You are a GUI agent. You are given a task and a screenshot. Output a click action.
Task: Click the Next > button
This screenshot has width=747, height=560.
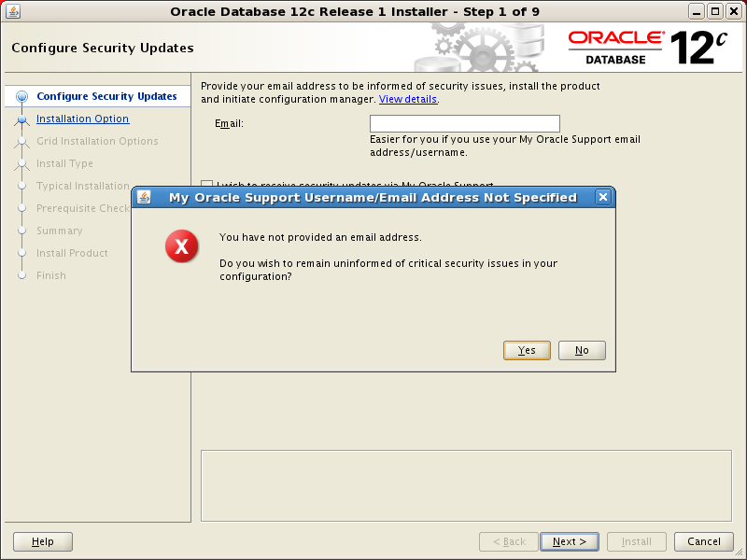(x=570, y=541)
